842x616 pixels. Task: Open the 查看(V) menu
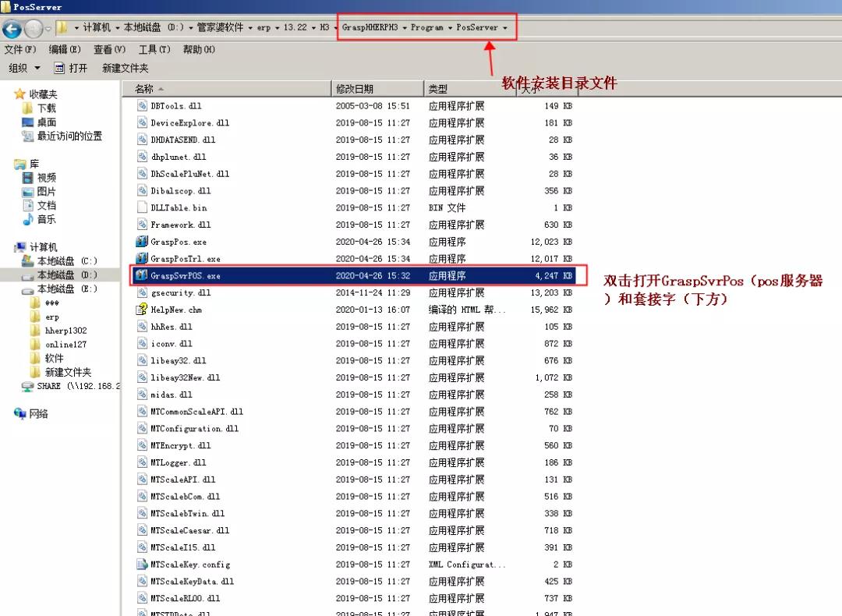(110, 49)
